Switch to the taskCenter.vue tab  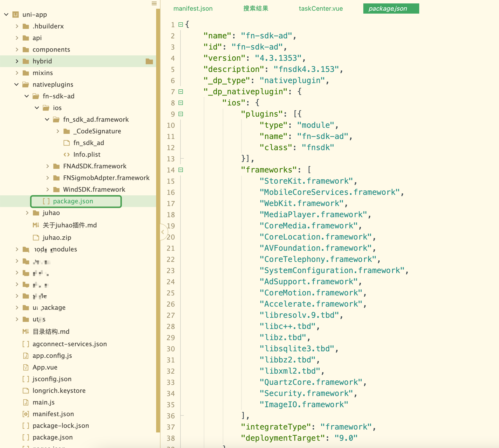point(321,9)
